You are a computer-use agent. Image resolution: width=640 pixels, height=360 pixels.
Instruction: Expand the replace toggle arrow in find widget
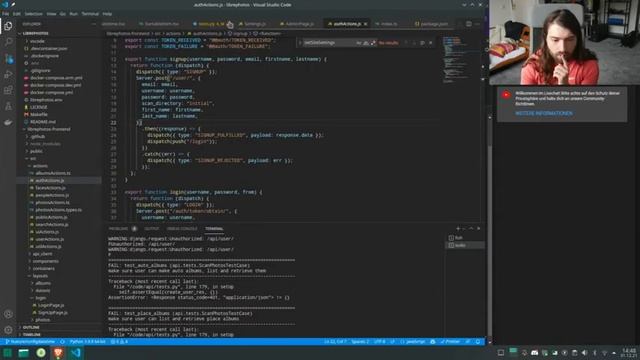pyautogui.click(x=300, y=43)
